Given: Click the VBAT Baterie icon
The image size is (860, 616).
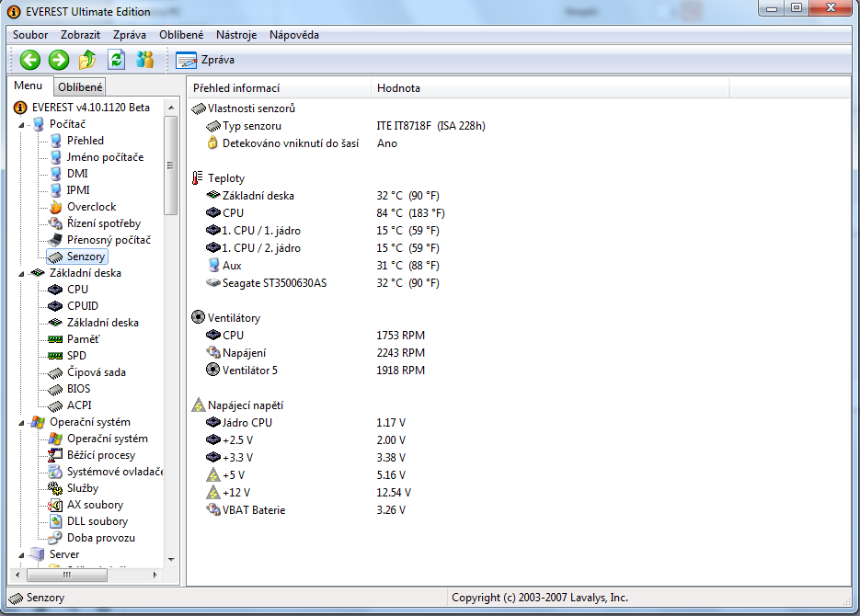Looking at the screenshot, I should click(212, 509).
